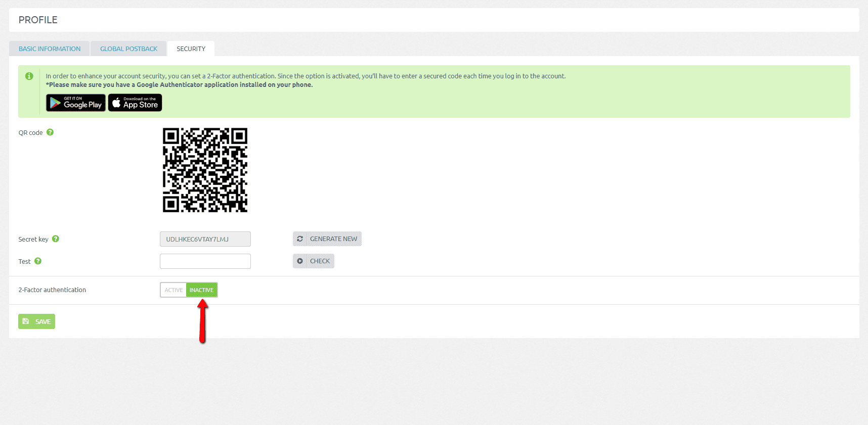This screenshot has height=425, width=868.
Task: Click the App Store download badge
Action: [x=135, y=103]
